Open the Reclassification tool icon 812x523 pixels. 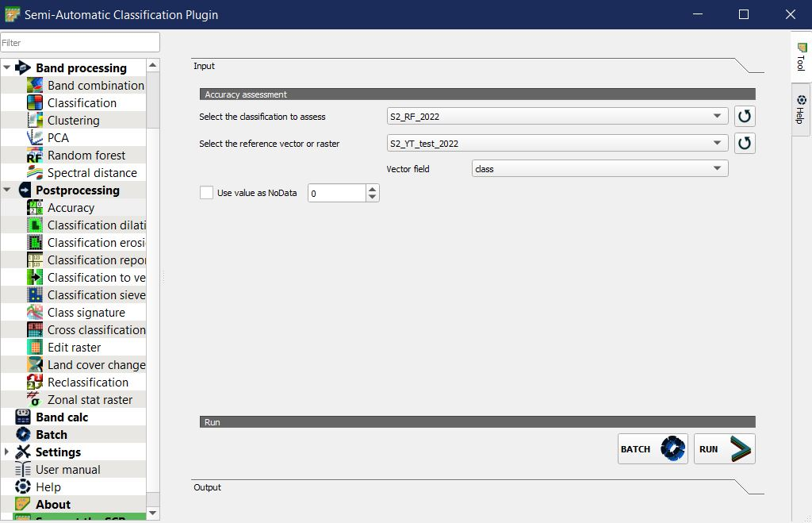[x=35, y=383]
